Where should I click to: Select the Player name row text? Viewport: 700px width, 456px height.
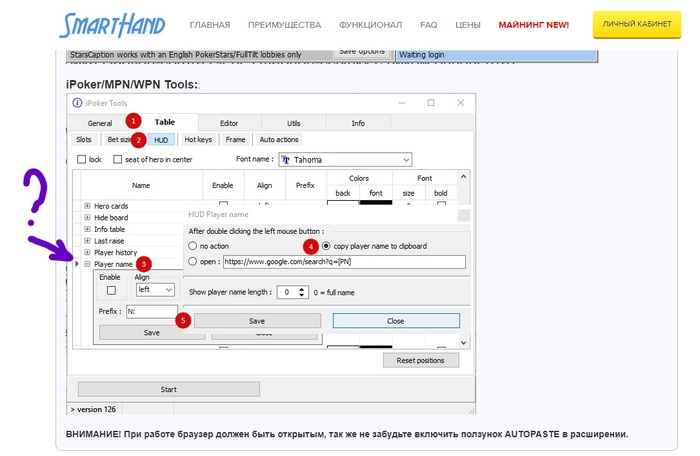(x=113, y=264)
